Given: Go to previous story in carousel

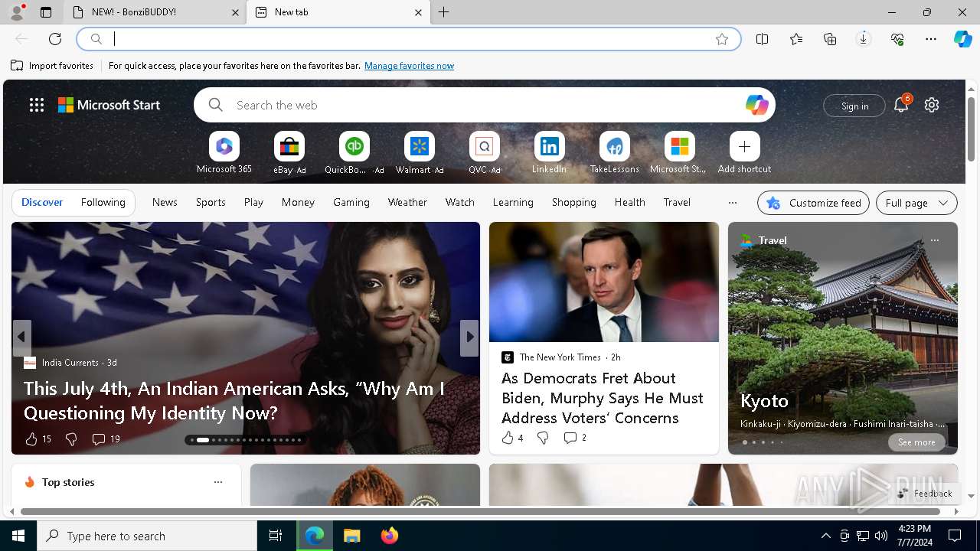Looking at the screenshot, I should [x=21, y=337].
